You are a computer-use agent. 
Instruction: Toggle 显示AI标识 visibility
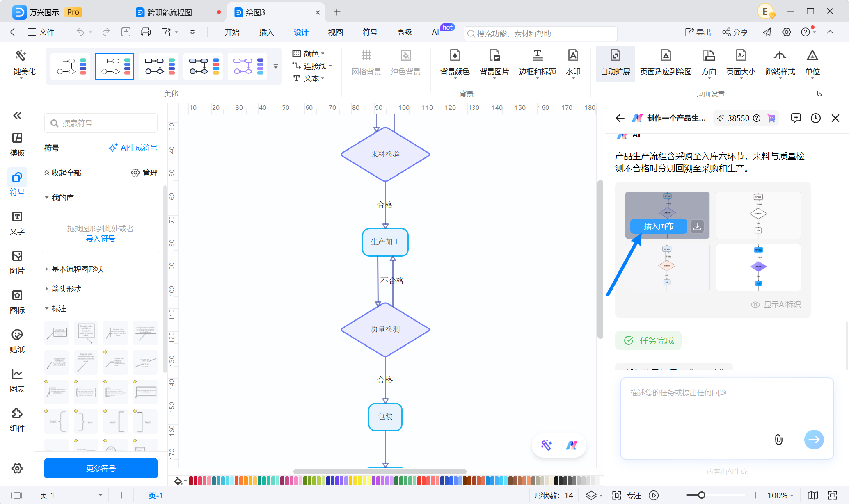(x=776, y=305)
